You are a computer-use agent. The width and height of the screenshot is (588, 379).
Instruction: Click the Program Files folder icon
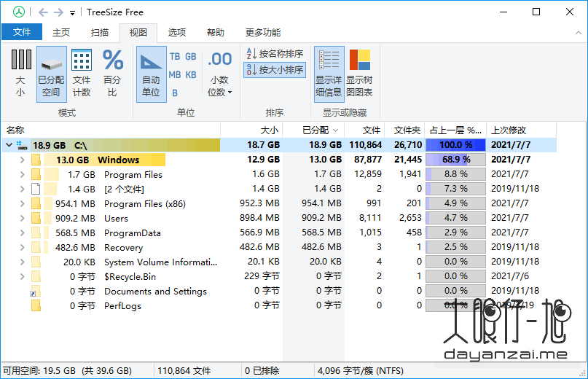point(36,174)
